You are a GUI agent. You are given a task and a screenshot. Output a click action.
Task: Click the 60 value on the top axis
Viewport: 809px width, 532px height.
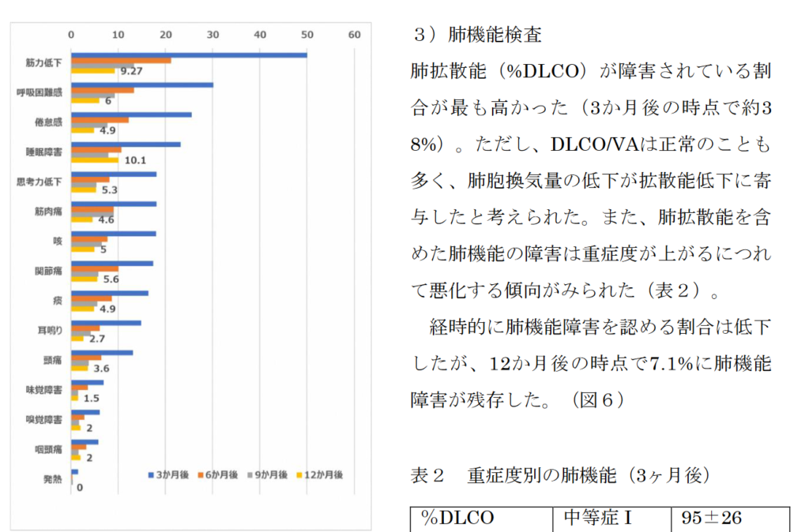click(354, 35)
